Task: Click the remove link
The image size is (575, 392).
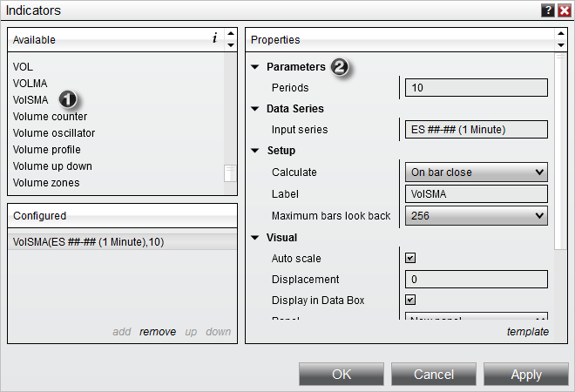Action: [x=157, y=332]
